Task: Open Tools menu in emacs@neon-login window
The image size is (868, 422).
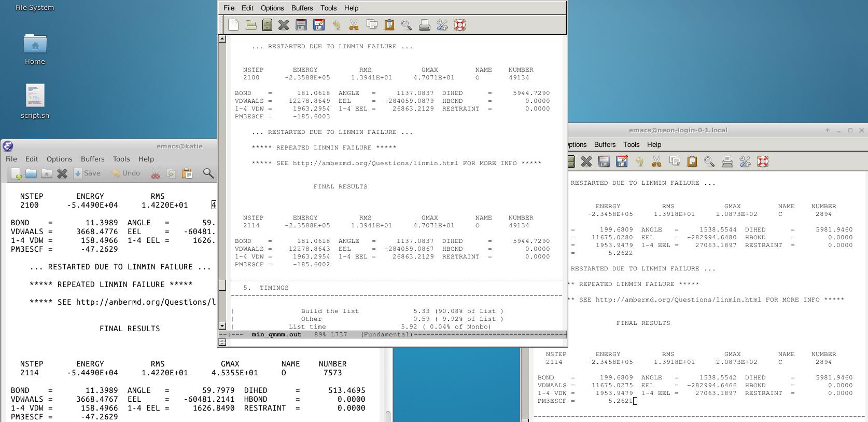Action: 631,144
